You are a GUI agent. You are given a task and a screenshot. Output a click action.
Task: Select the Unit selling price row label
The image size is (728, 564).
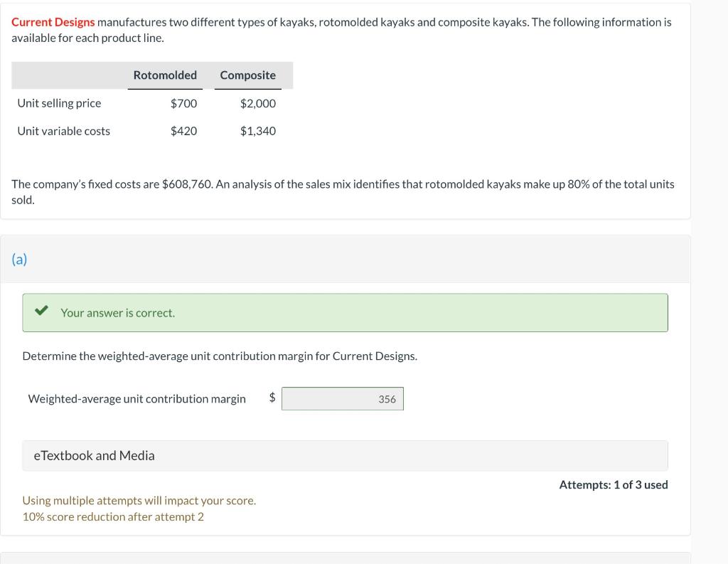(59, 103)
